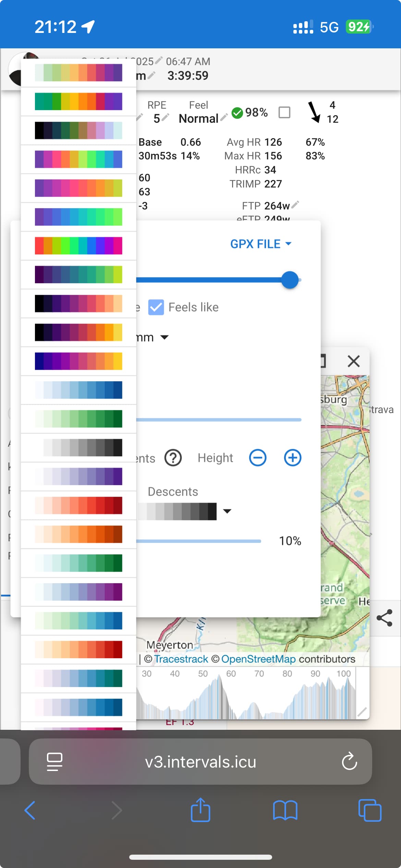This screenshot has height=868, width=401.
Task: Decrease height with the minus icon
Action: 258,458
